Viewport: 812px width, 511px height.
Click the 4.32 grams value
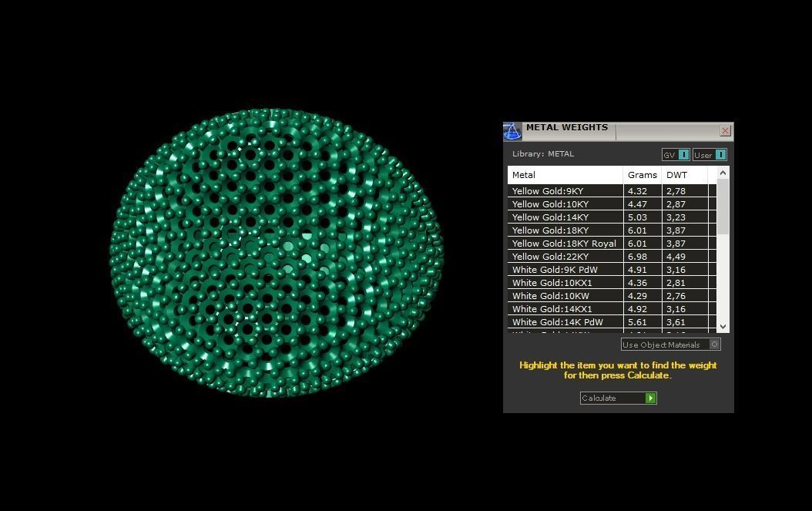[637, 190]
